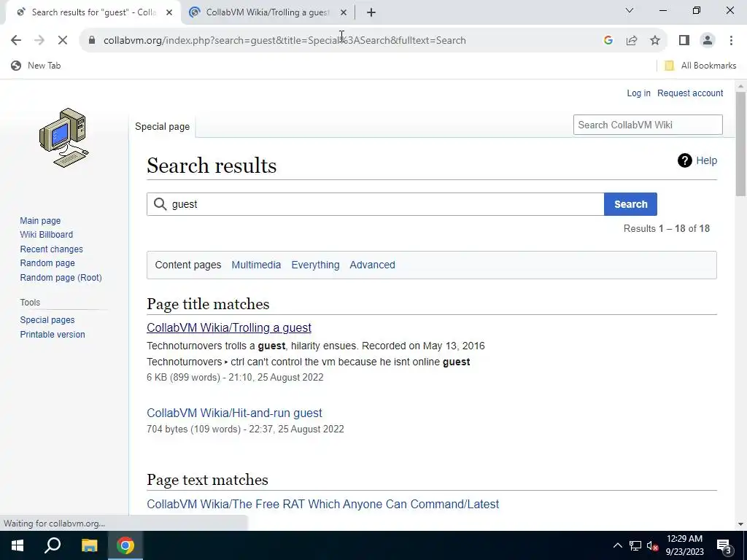Open the Chrome profile avatar
The image size is (747, 560).
click(708, 41)
